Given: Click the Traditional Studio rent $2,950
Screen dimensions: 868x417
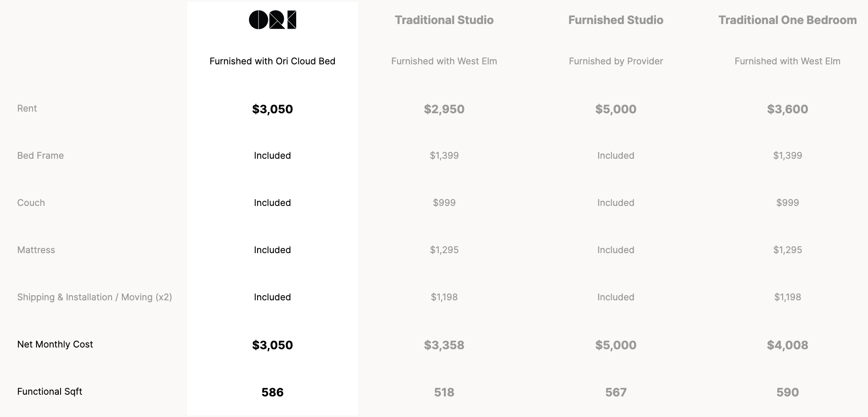Looking at the screenshot, I should click(444, 109).
